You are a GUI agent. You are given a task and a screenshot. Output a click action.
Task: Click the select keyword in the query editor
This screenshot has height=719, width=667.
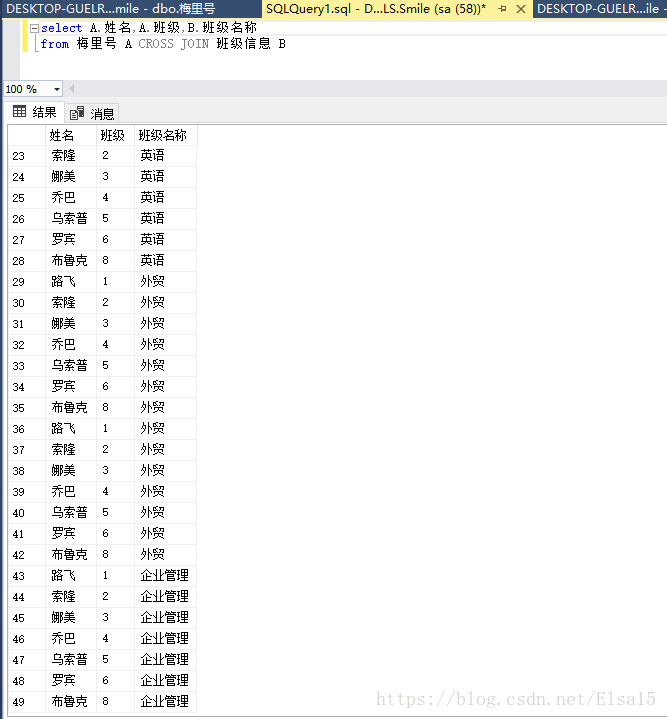point(61,28)
